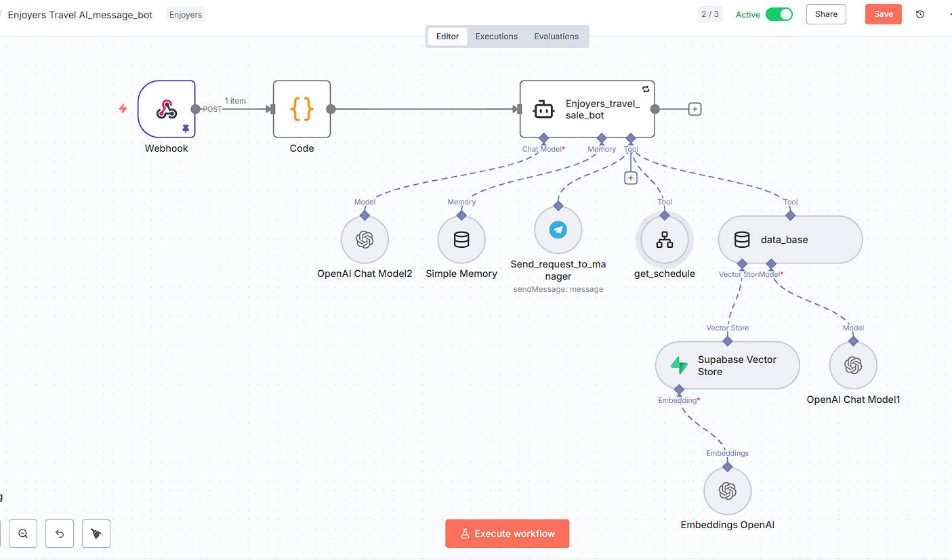Image resolution: width=952 pixels, height=560 pixels.
Task: Open the Telegram Send_request_to_manager node
Action: tap(558, 230)
